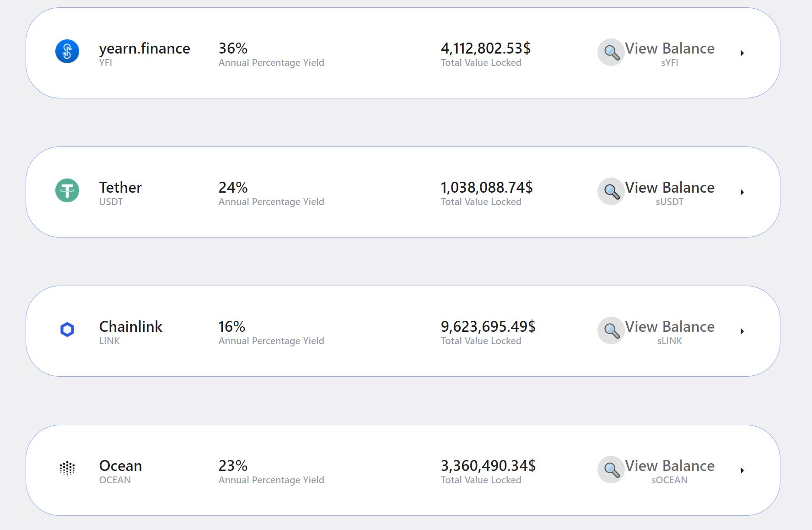This screenshot has height=530, width=812.
Task: Click the Chainlink LINK hexagon icon
Action: coord(67,330)
